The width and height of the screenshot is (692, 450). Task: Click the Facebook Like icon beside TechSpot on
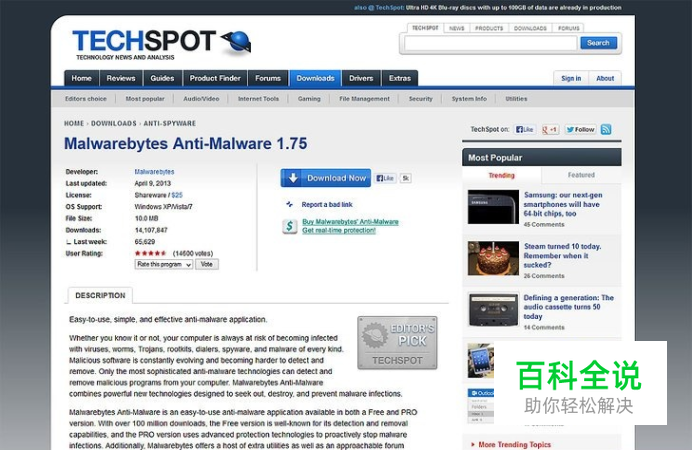pos(525,129)
